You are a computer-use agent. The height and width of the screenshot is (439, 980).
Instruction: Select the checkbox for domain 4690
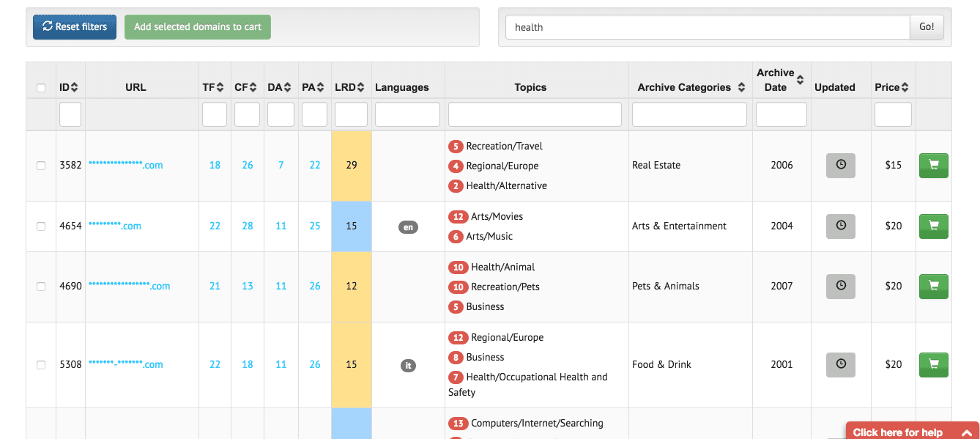tap(41, 287)
